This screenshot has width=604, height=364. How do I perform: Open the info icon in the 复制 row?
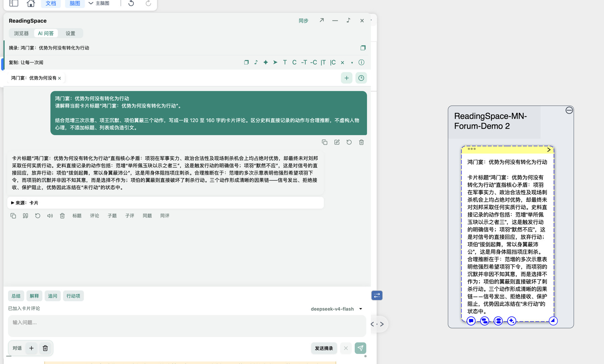(x=361, y=62)
